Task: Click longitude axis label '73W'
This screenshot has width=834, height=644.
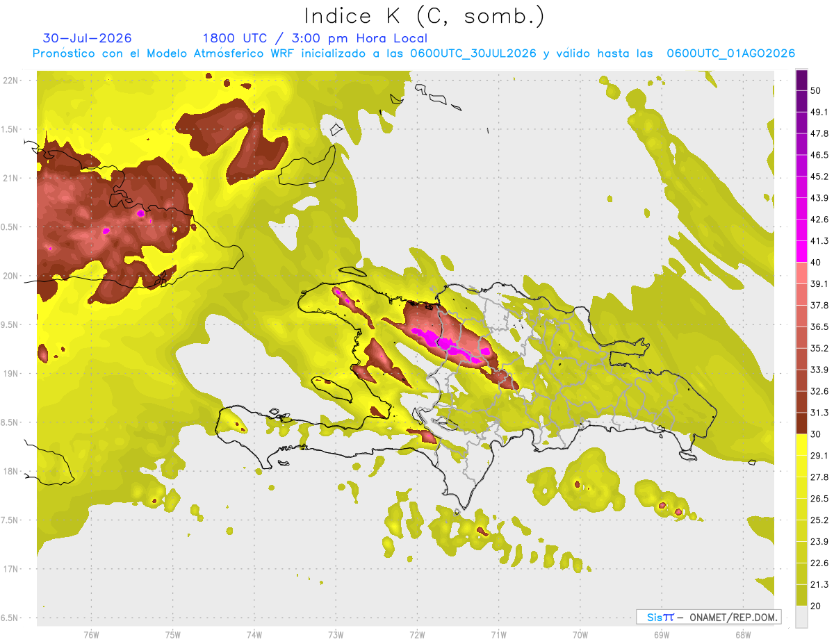Action: [x=336, y=636]
